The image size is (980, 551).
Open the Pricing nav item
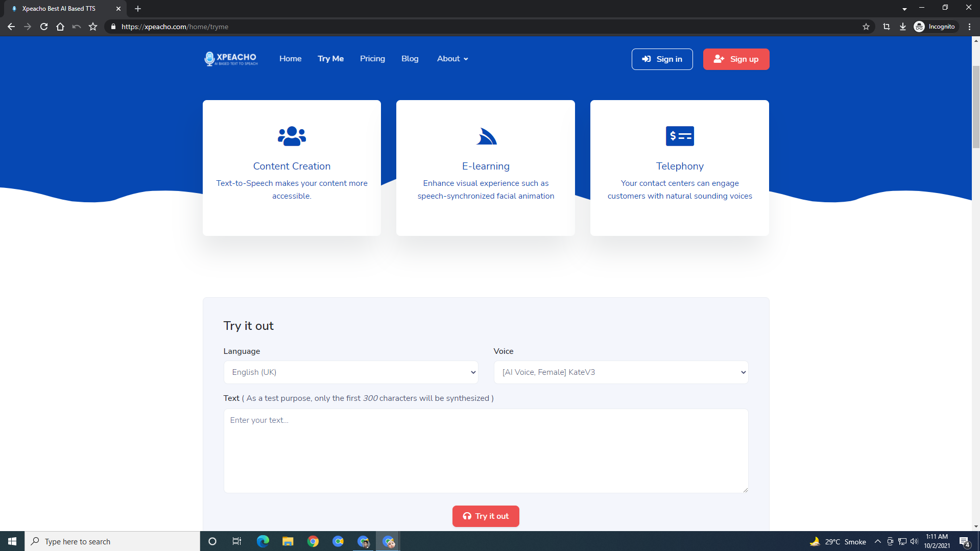pos(373,59)
